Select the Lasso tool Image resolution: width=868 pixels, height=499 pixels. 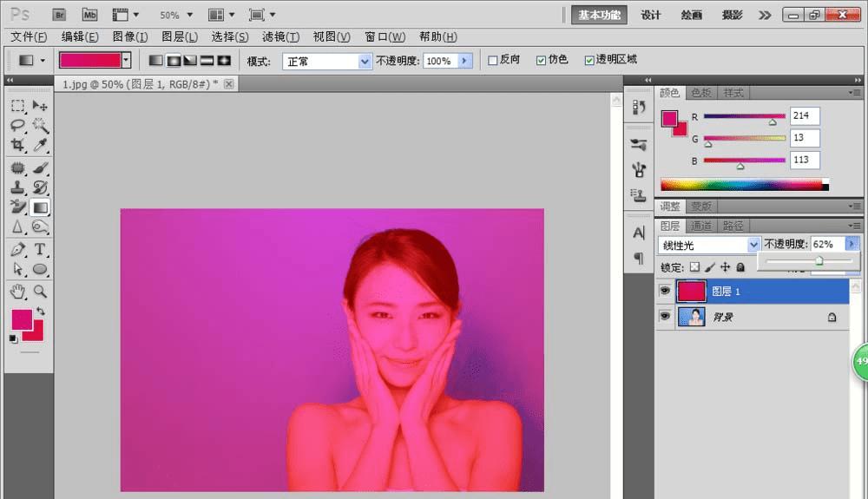click(17, 126)
